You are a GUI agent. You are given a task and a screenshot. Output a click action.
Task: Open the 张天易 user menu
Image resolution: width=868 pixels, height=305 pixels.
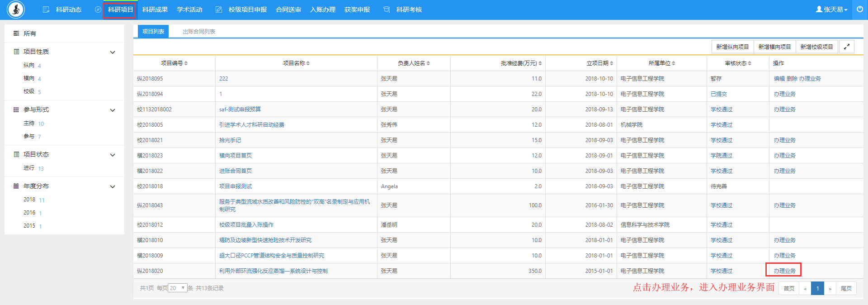tap(831, 10)
